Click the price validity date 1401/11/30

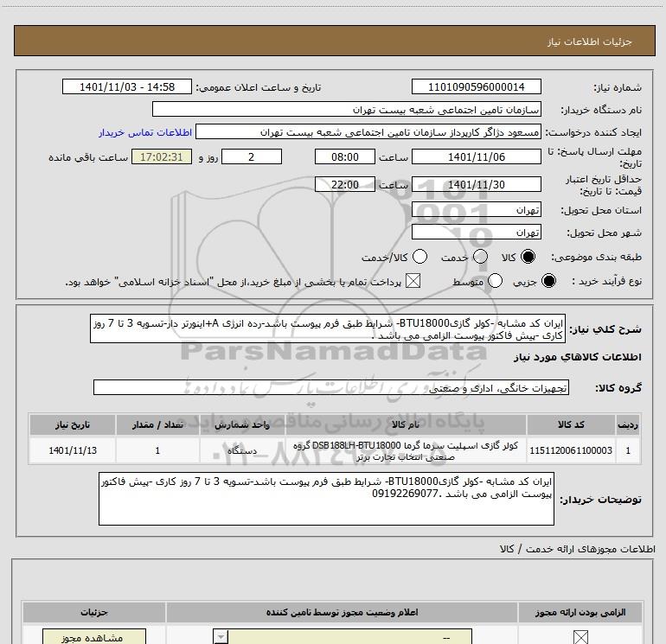476,184
